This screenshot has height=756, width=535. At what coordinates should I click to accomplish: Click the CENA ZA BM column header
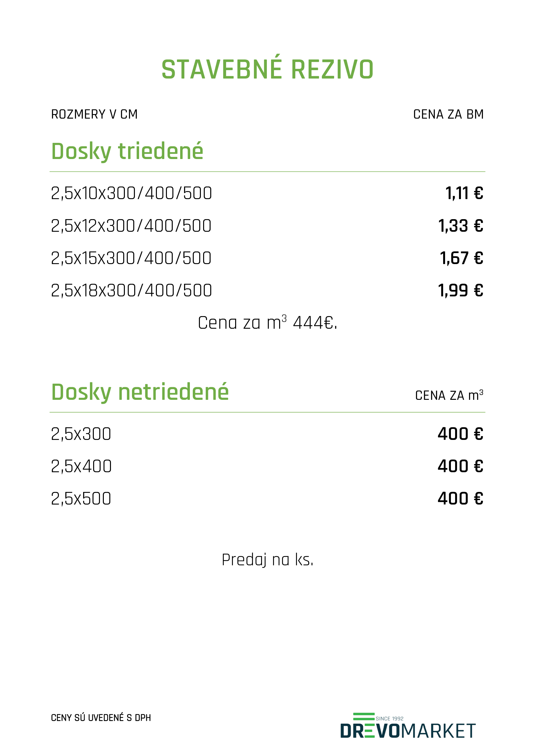(x=448, y=114)
